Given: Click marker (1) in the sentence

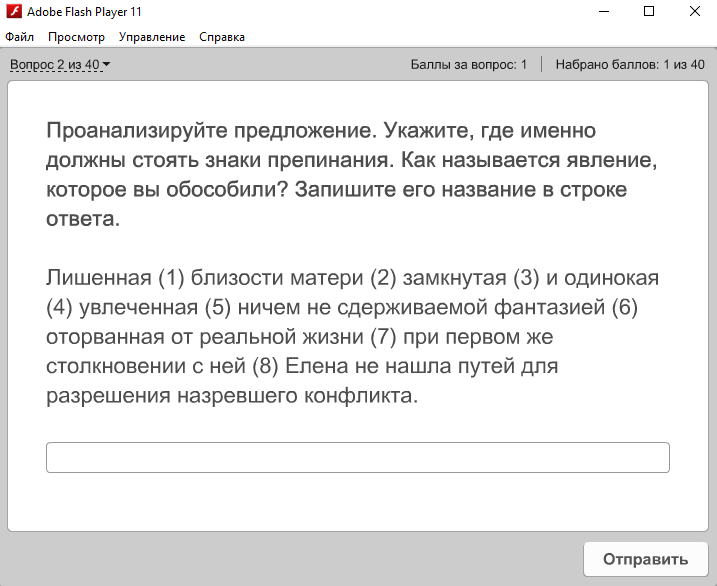Looking at the screenshot, I should (x=171, y=278).
